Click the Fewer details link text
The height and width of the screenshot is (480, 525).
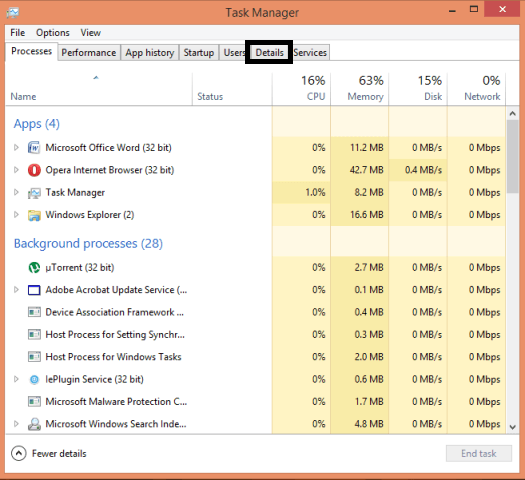pyautogui.click(x=59, y=454)
